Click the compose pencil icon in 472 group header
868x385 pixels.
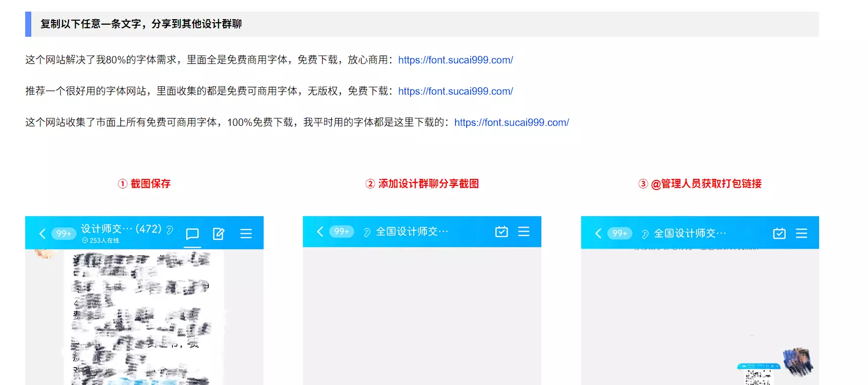click(218, 234)
